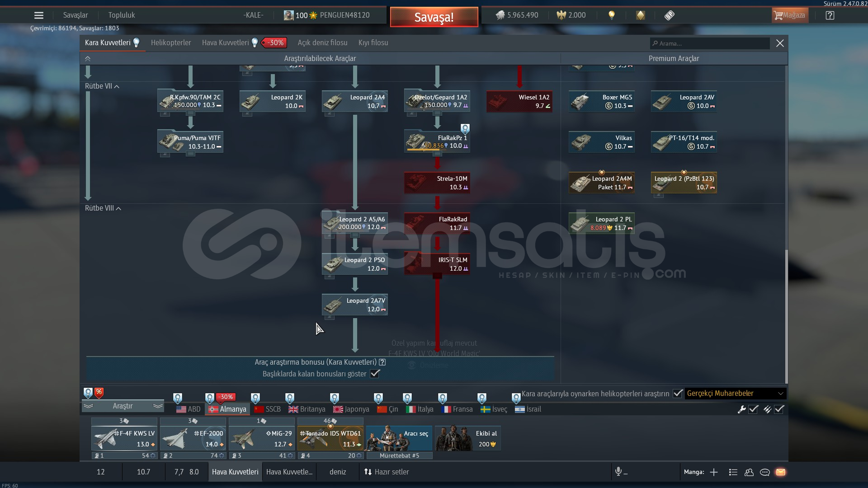The width and height of the screenshot is (868, 488).
Task: Toggle show remaining bonuses in headers
Action: (375, 374)
